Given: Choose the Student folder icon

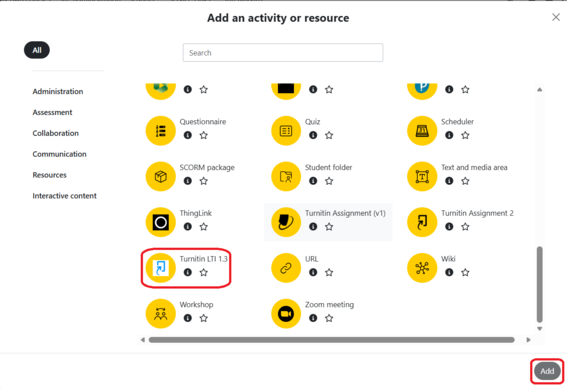Looking at the screenshot, I should coord(286,176).
